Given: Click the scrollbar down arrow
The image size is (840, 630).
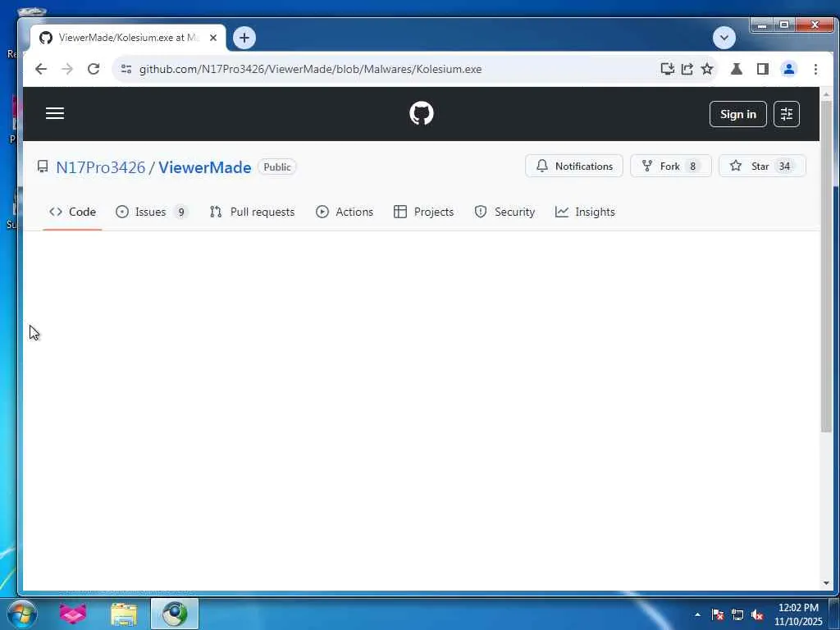Looking at the screenshot, I should point(826,583).
